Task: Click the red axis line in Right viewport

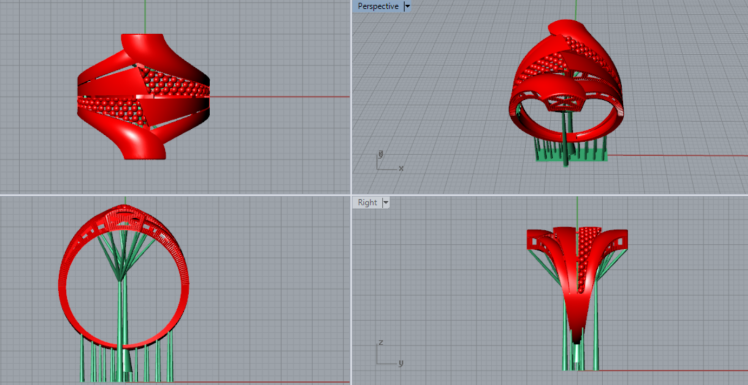Action: tap(668, 370)
